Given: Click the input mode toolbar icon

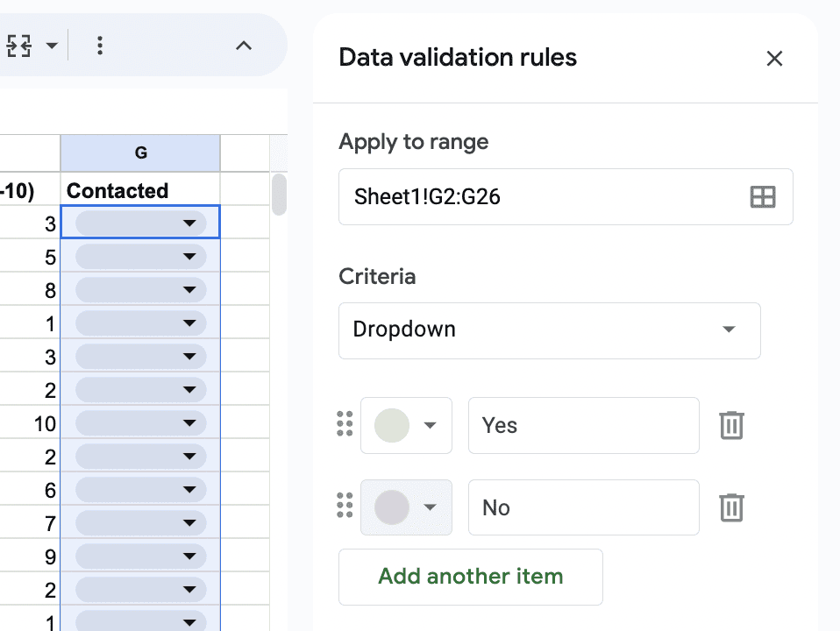Looking at the screenshot, I should click(18, 46).
